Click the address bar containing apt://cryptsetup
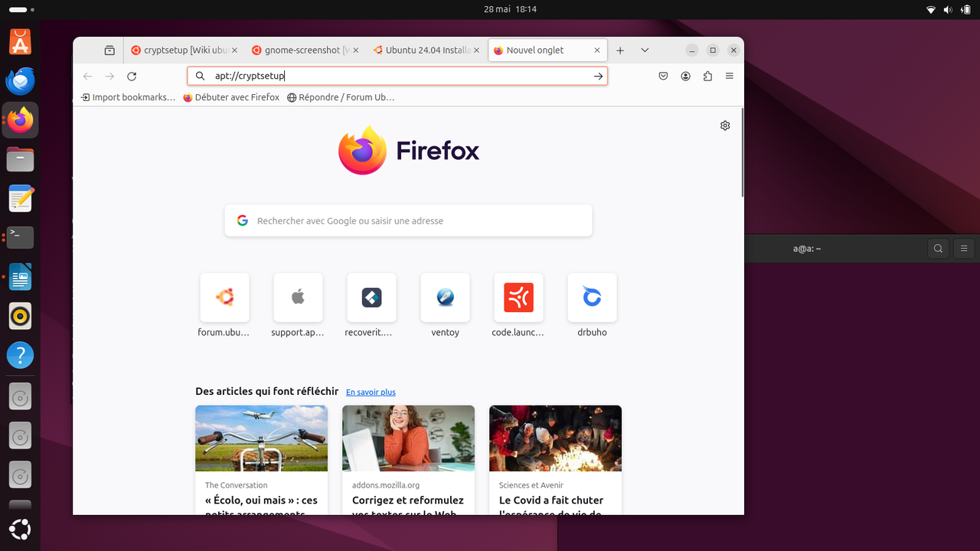This screenshot has width=980, height=551. click(x=397, y=77)
